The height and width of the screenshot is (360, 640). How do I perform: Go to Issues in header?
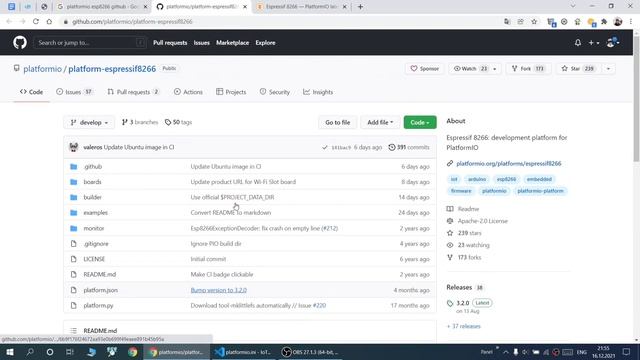pyautogui.click(x=201, y=42)
